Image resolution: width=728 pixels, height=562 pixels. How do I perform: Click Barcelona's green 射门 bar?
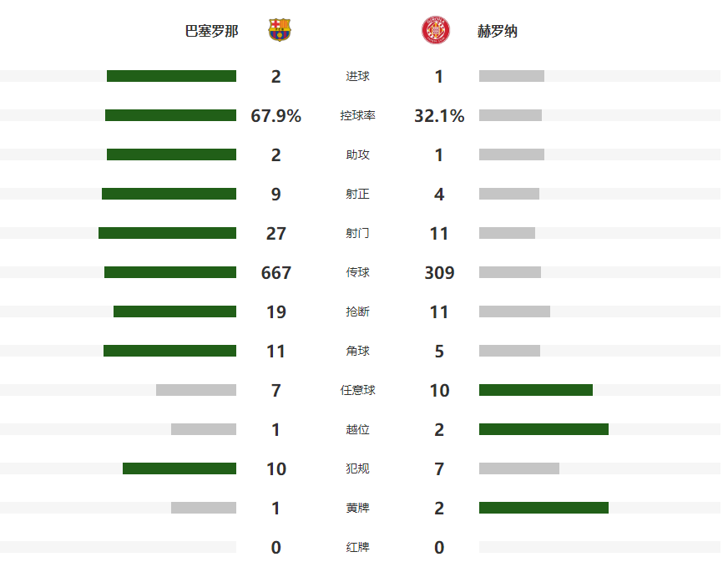tap(167, 233)
